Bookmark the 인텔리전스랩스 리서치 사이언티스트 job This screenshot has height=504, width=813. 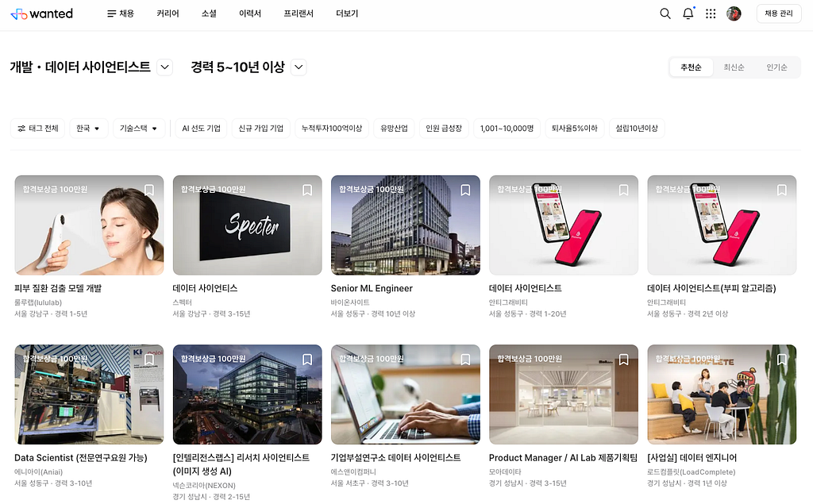(x=307, y=360)
